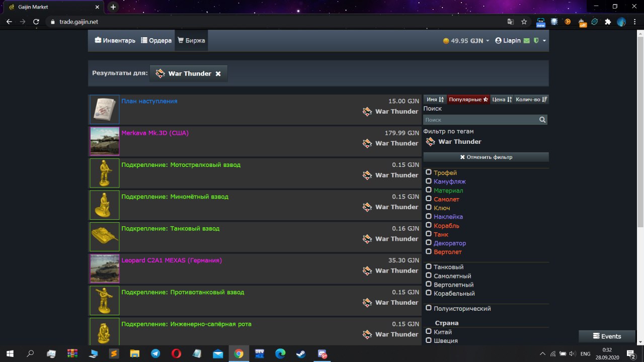Check the Декоратор tag checkbox
Image resolution: width=644 pixels, height=362 pixels.
429,243
